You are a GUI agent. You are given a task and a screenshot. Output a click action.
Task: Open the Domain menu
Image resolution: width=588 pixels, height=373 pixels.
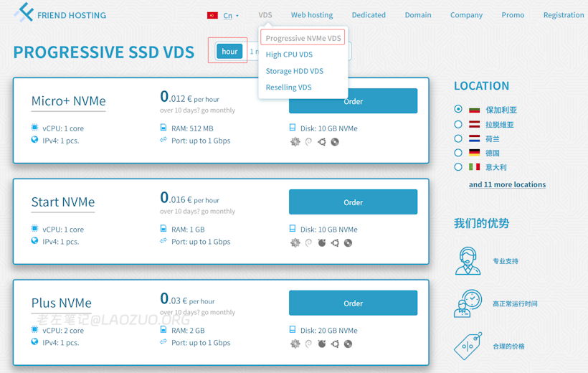(418, 15)
